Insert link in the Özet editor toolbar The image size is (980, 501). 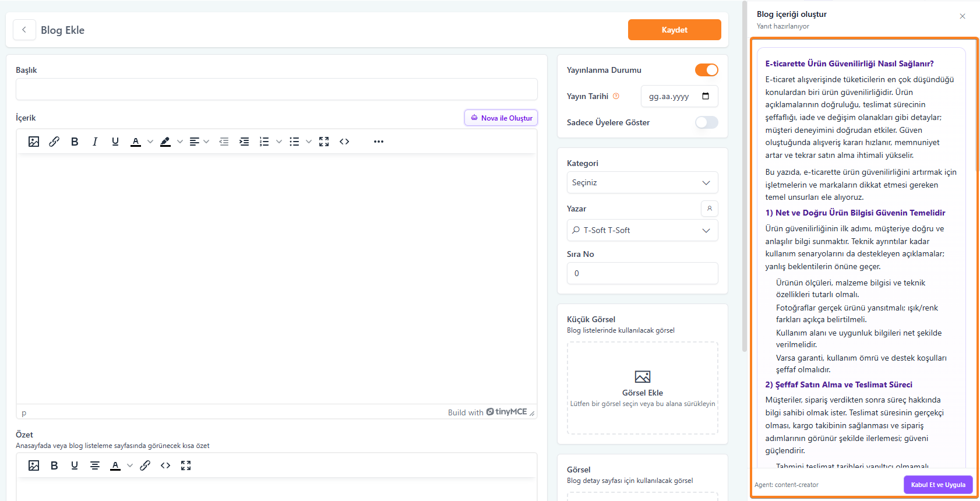tap(145, 465)
